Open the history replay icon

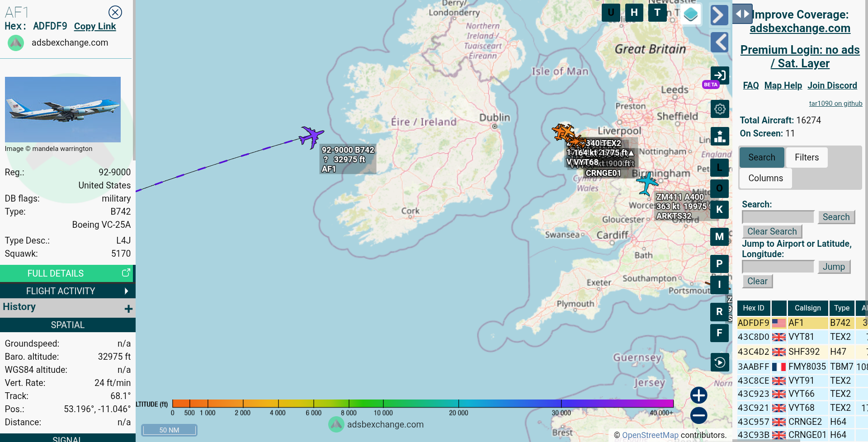[720, 362]
